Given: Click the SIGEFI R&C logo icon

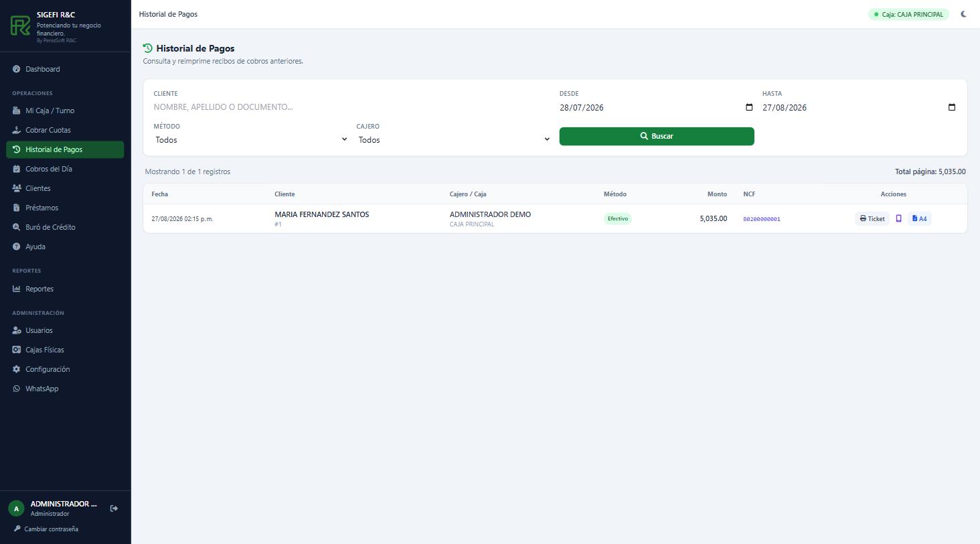Looking at the screenshot, I should click(x=21, y=26).
